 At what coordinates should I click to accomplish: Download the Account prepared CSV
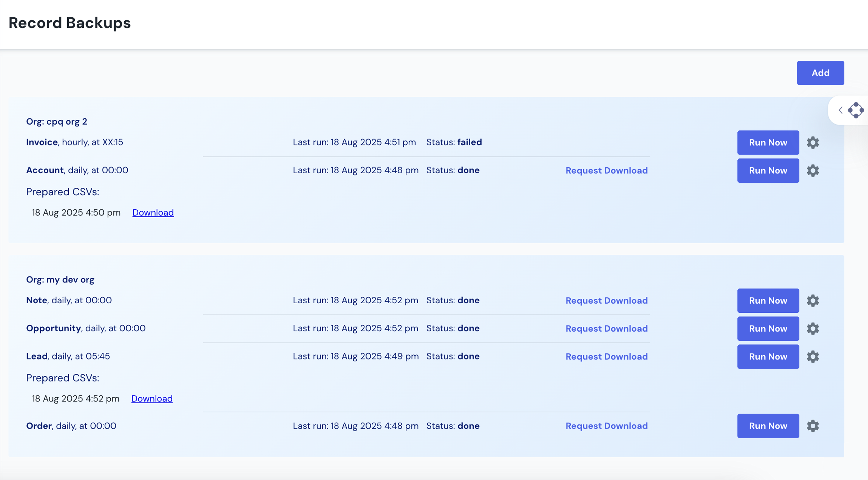pyautogui.click(x=153, y=212)
